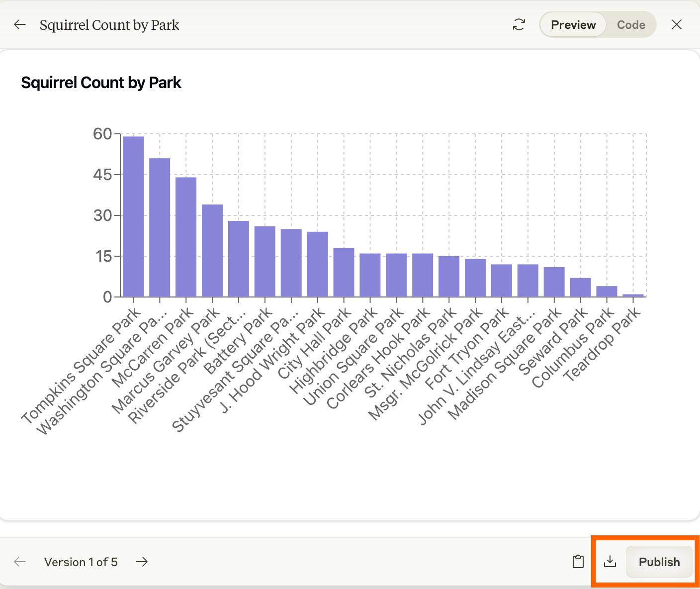Image resolution: width=700 pixels, height=589 pixels.
Task: Click the download artifact icon
Action: pos(610,561)
